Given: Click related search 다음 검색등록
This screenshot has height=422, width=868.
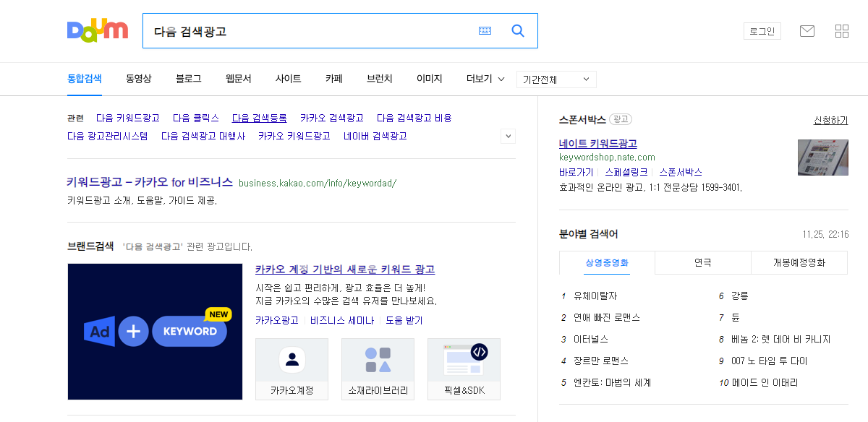Looking at the screenshot, I should [x=260, y=118].
